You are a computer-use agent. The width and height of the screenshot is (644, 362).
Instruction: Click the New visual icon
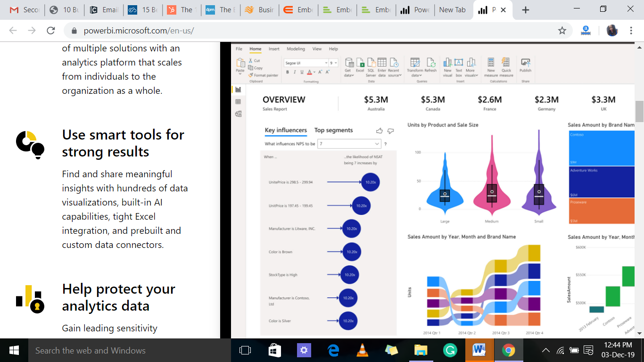tap(448, 62)
